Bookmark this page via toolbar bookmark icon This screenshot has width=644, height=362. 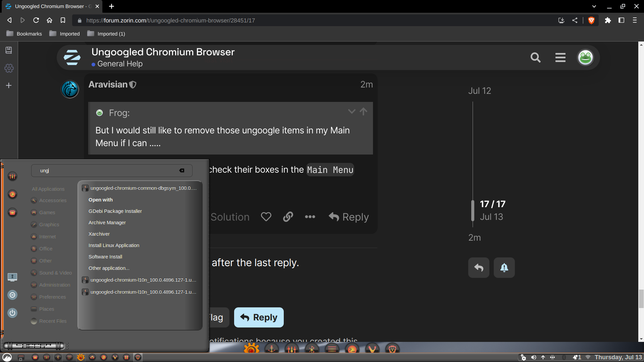[x=63, y=20]
